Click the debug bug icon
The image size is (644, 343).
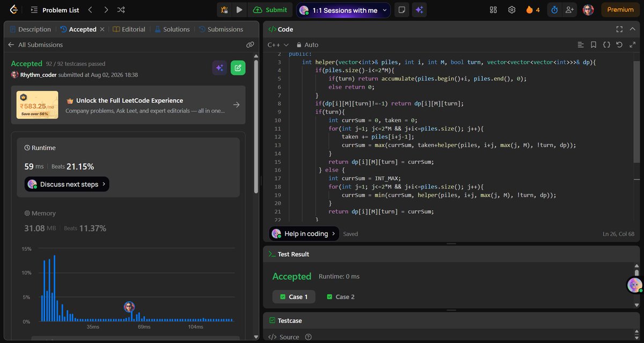(x=224, y=10)
